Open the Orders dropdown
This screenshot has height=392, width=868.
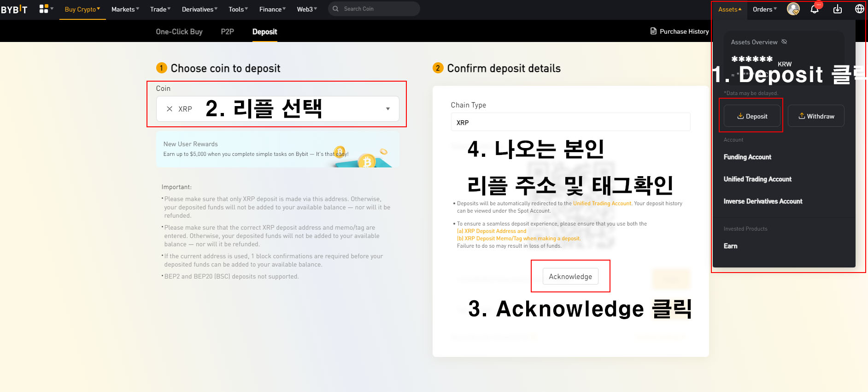[765, 9]
